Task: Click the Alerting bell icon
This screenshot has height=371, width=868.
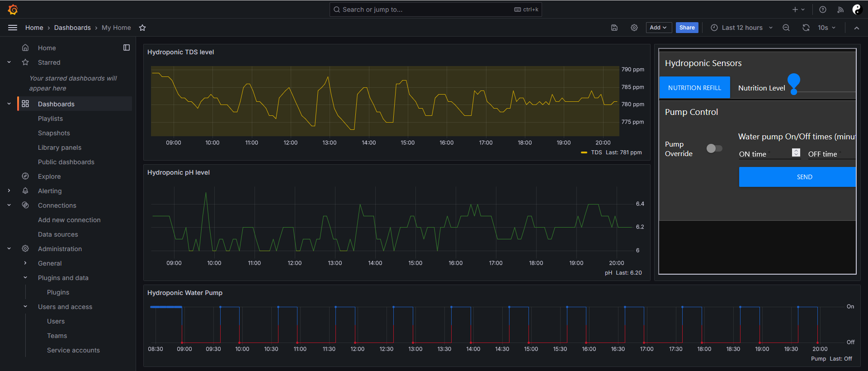Action: [x=25, y=190]
